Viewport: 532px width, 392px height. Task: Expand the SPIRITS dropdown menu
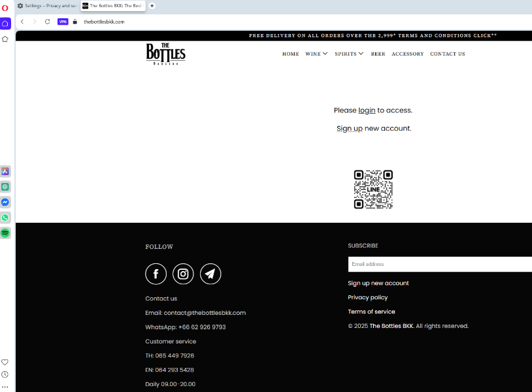(349, 54)
